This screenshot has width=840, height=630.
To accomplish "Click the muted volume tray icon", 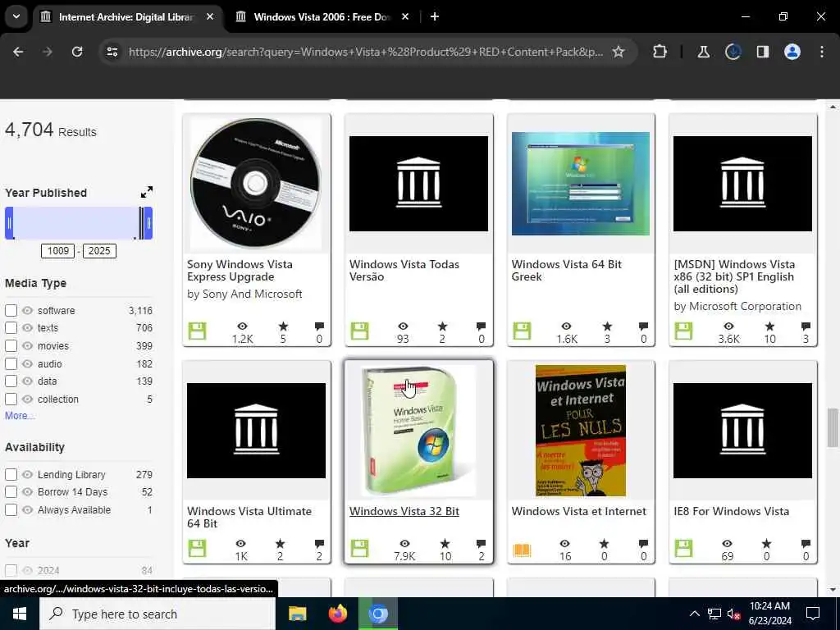I will point(734,614).
